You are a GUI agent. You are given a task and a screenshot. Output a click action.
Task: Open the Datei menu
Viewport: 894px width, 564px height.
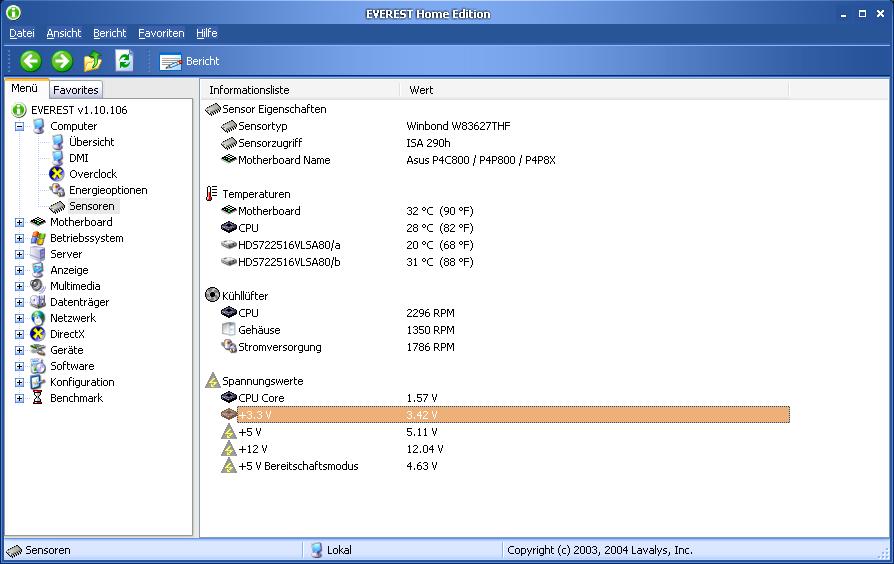(x=22, y=33)
